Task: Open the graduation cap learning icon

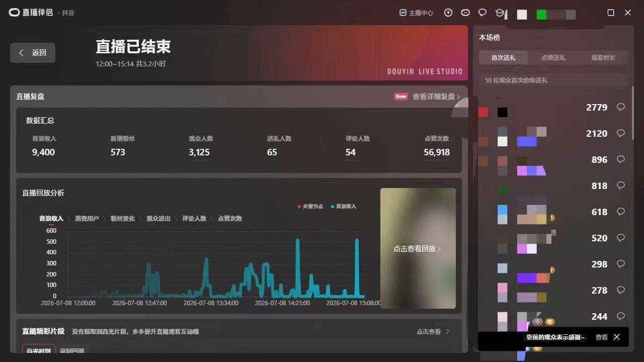Action: click(499, 13)
